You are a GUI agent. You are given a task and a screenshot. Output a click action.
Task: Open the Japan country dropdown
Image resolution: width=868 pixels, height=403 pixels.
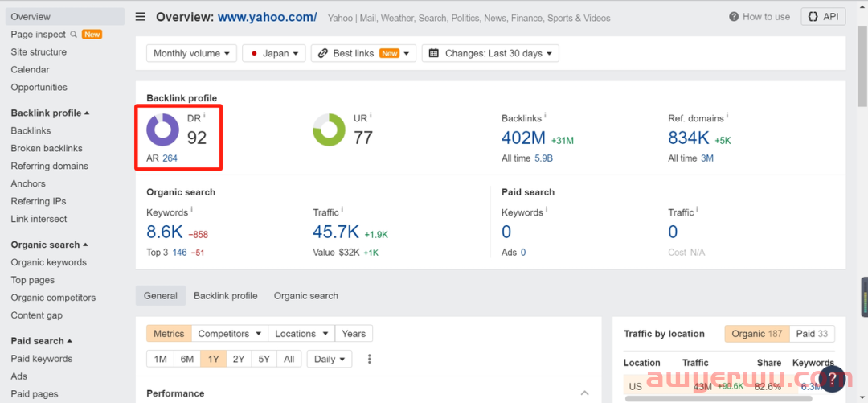tap(274, 53)
